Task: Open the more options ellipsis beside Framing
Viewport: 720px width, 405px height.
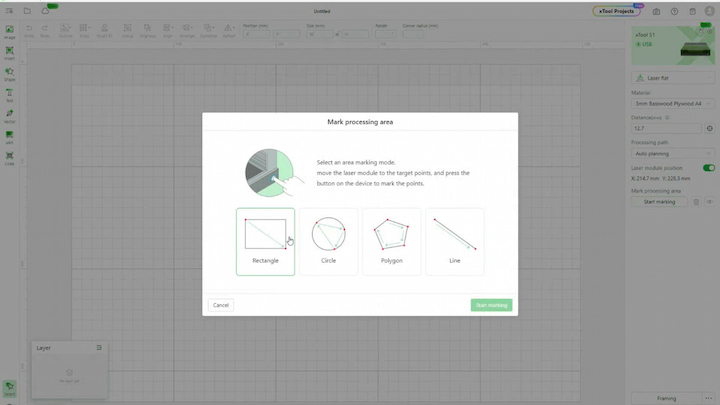Action: point(709,398)
